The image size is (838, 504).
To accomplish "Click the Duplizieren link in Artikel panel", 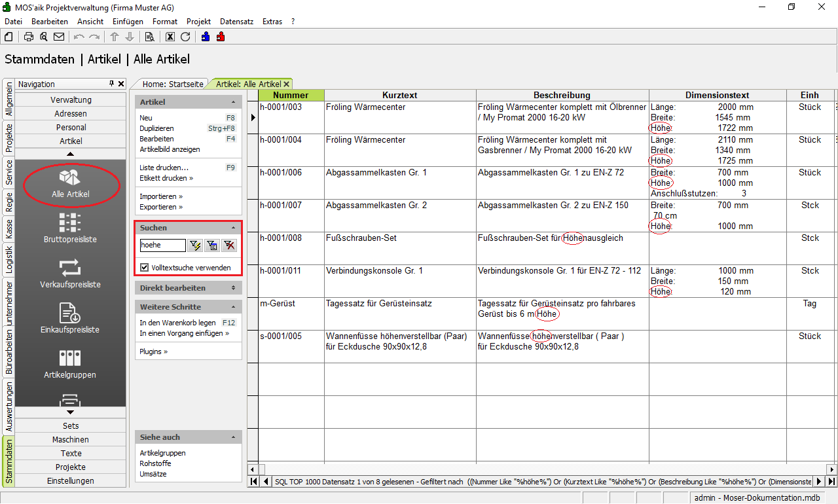I will pos(156,128).
